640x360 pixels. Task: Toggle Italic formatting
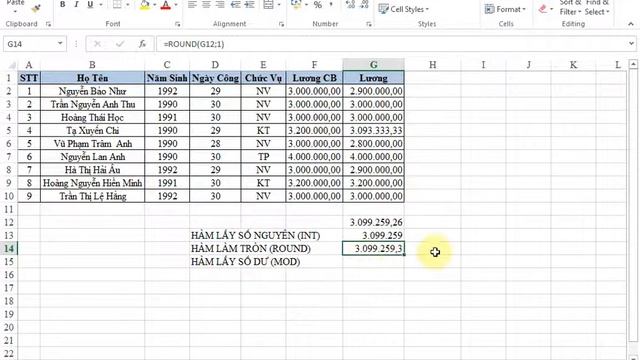tap(76, 5)
